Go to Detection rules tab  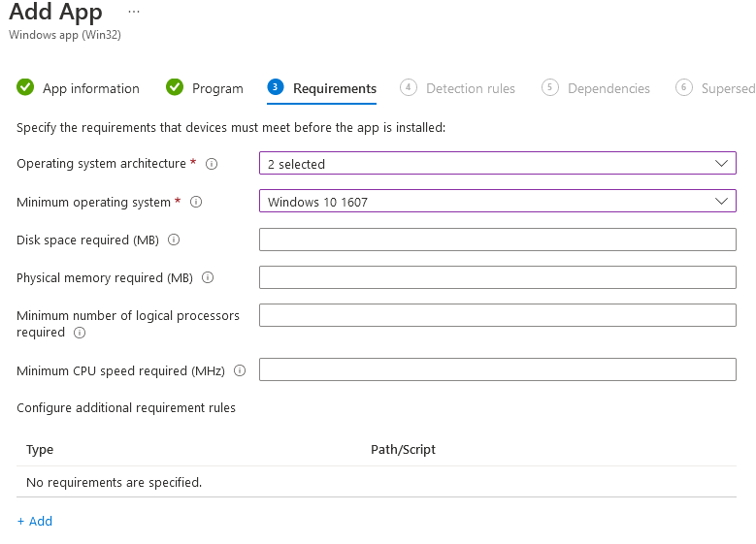coord(457,88)
